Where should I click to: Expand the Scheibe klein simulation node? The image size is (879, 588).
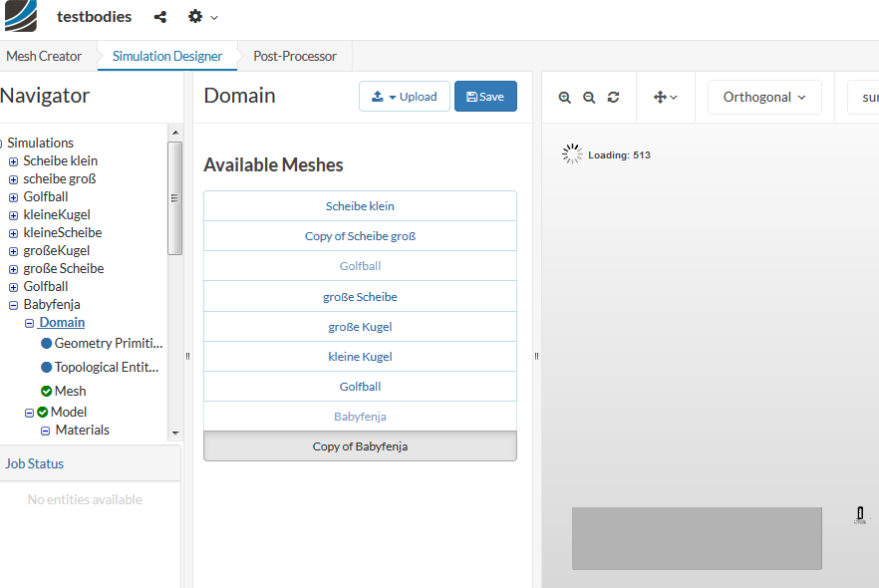[13, 161]
